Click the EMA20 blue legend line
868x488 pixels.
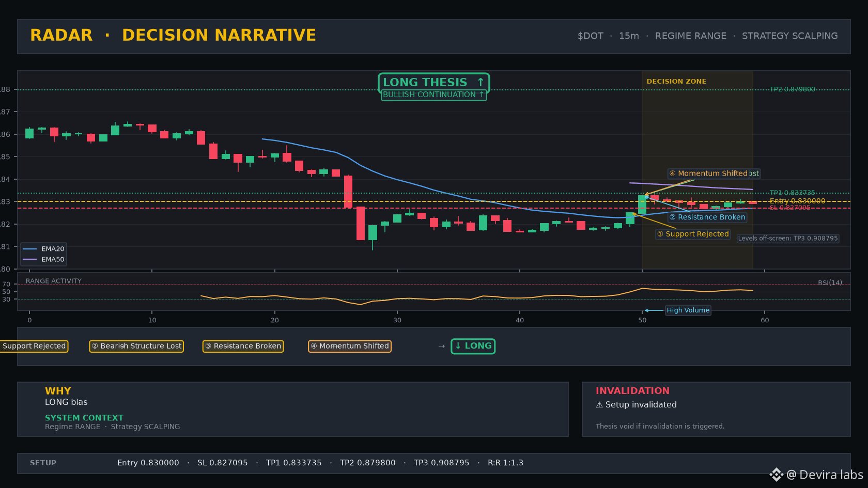(30, 249)
